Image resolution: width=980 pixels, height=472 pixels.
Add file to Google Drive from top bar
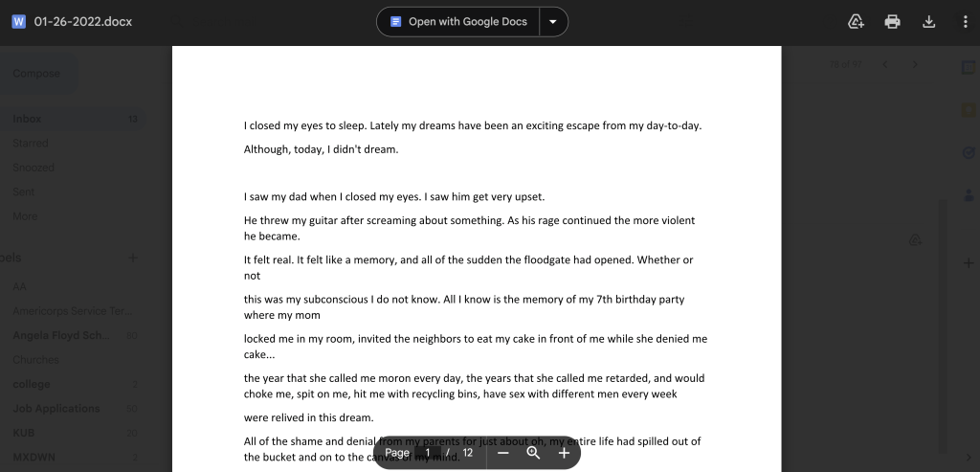[856, 22]
